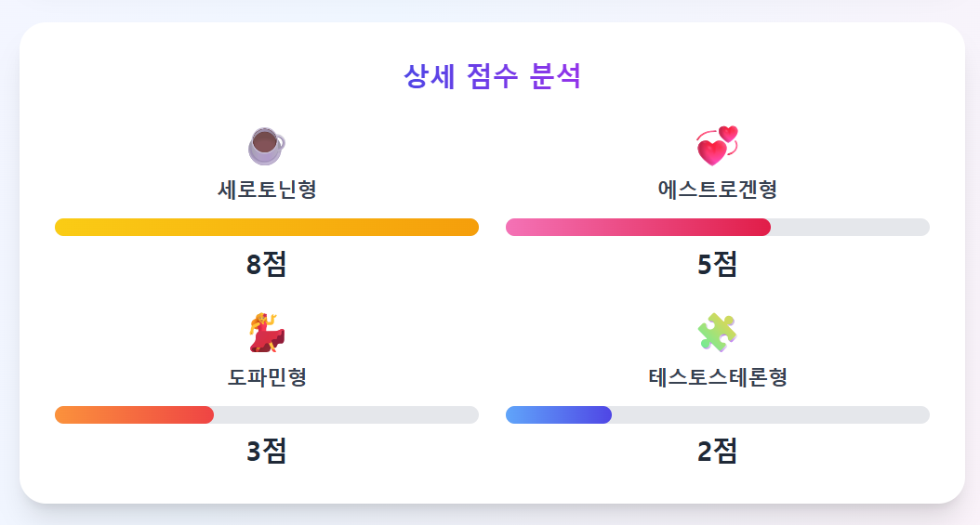
Task: Click the 상세 점수 분석 heading
Action: pyautogui.click(x=492, y=76)
